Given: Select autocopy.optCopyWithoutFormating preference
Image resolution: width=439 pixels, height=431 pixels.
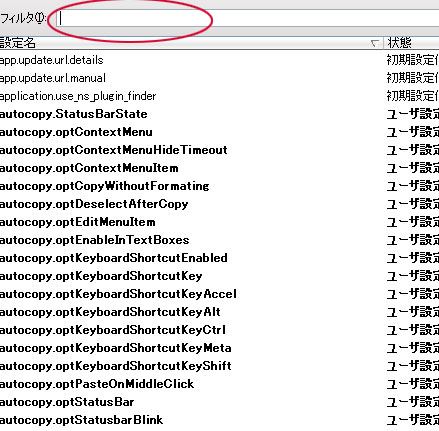Looking at the screenshot, I should (x=105, y=186).
